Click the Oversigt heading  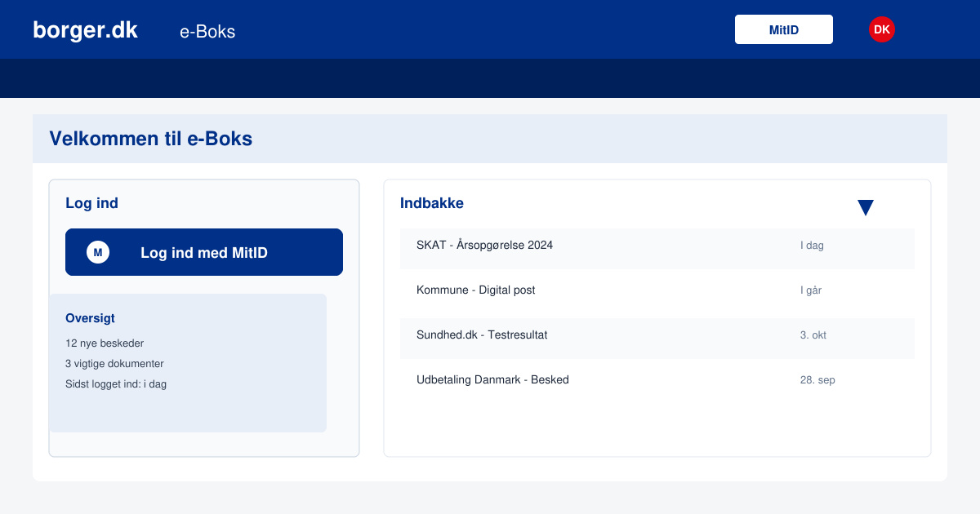(x=90, y=318)
